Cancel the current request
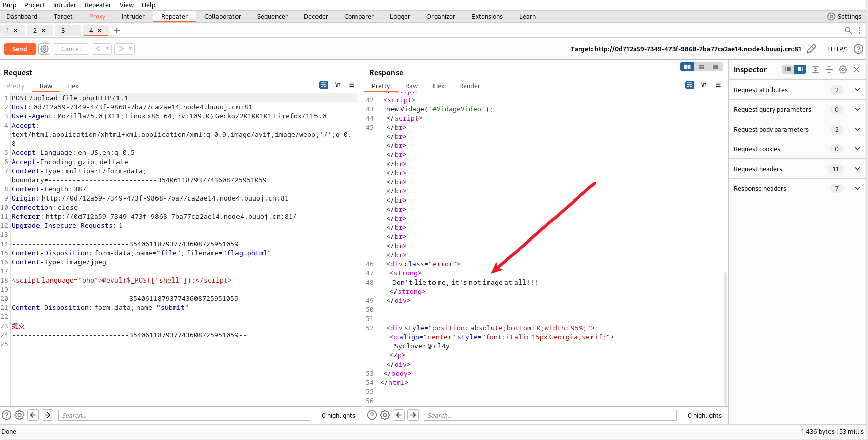Image resolution: width=868 pixels, height=440 pixels. click(x=71, y=49)
